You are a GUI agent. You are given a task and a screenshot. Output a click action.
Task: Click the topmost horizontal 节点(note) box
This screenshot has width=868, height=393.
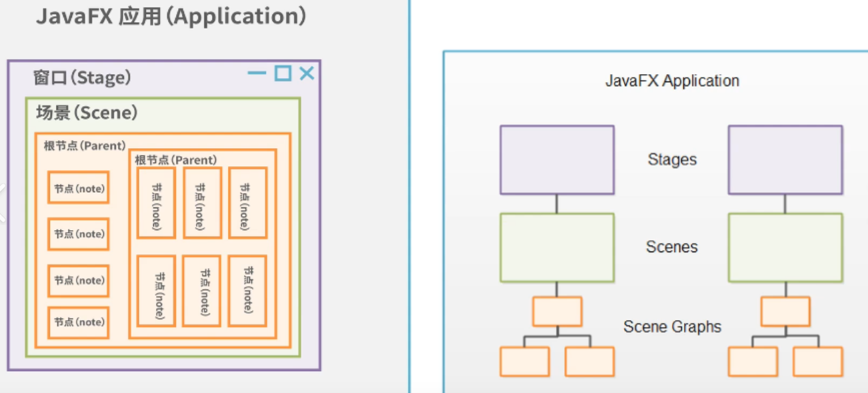click(78, 187)
